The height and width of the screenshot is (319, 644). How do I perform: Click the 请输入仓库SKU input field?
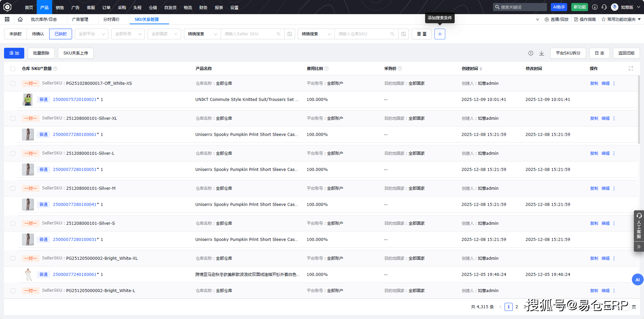pyautogui.click(x=363, y=34)
